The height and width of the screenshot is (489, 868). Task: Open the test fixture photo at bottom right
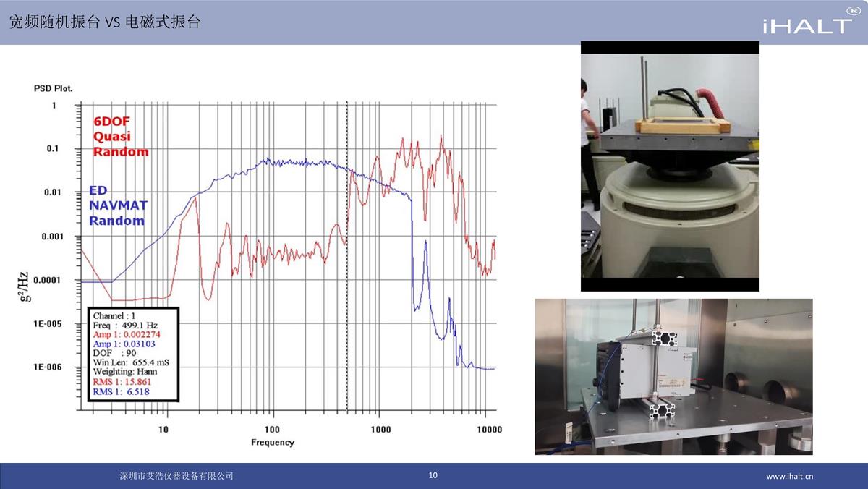[x=673, y=377]
